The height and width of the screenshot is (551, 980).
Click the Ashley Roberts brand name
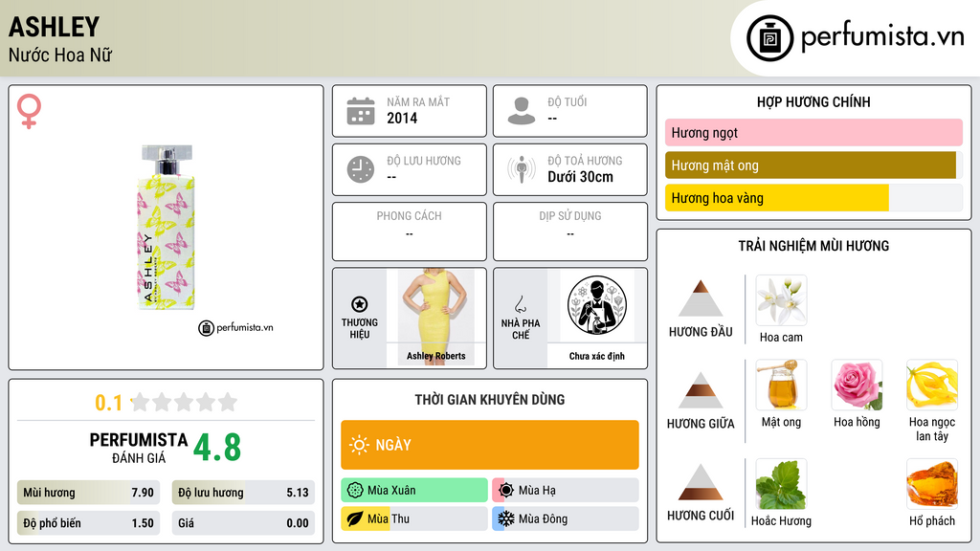coord(436,356)
